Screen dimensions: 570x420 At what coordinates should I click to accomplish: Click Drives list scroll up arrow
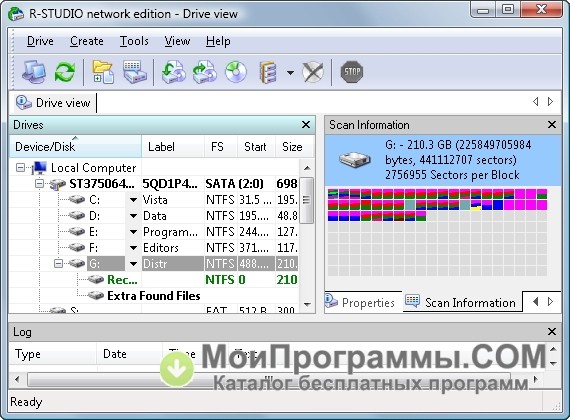point(307,168)
